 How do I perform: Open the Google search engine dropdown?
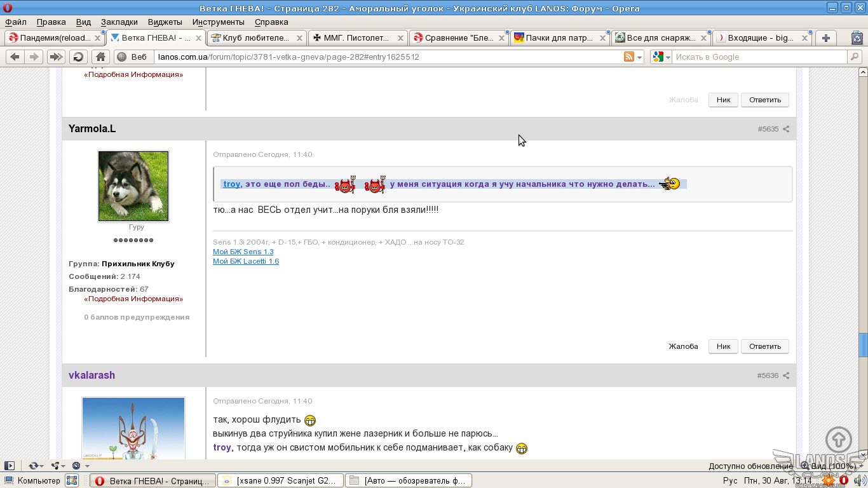(661, 57)
